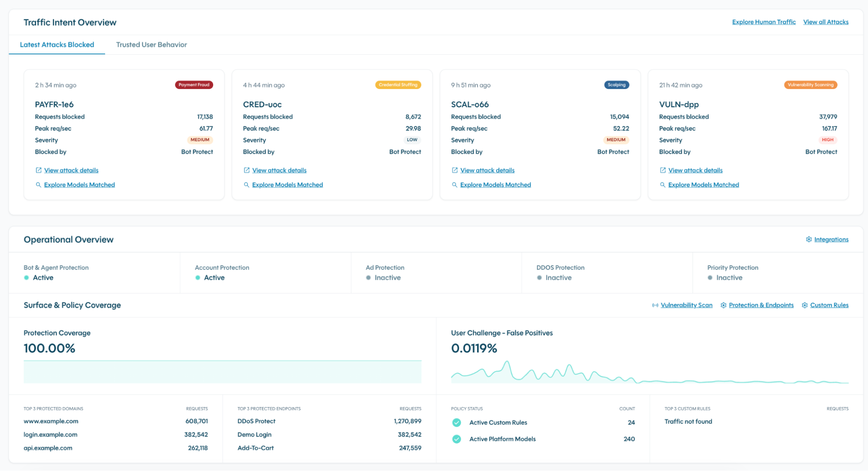
Task: Open the Integrations link
Action: (831, 239)
